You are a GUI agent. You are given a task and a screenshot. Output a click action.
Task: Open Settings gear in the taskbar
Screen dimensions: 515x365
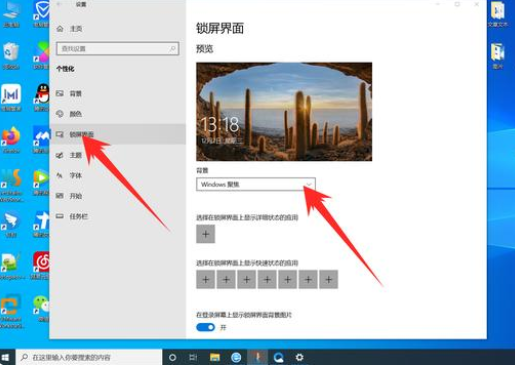(x=299, y=357)
